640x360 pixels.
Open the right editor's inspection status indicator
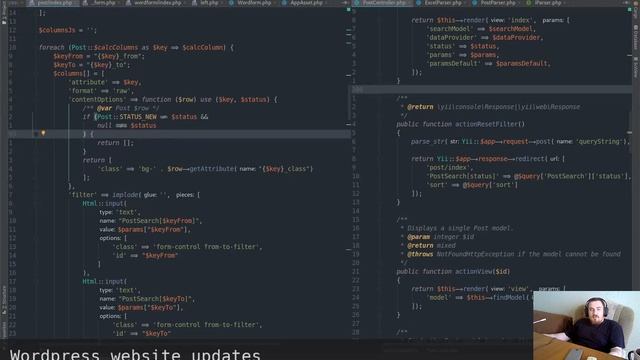pyautogui.click(x=629, y=9)
